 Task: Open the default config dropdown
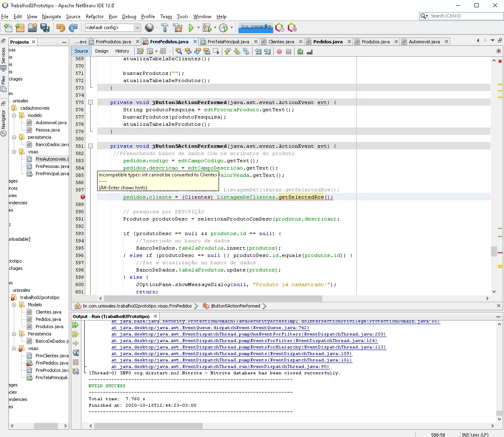[x=138, y=28]
